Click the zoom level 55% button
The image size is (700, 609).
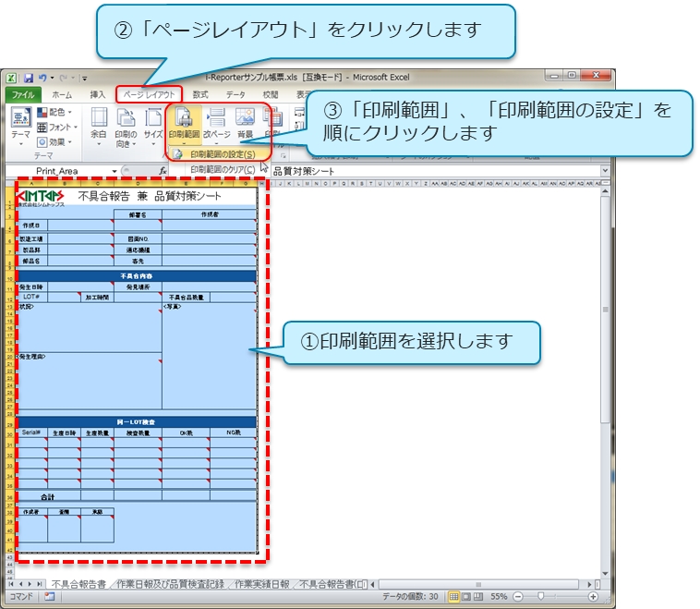point(499,596)
